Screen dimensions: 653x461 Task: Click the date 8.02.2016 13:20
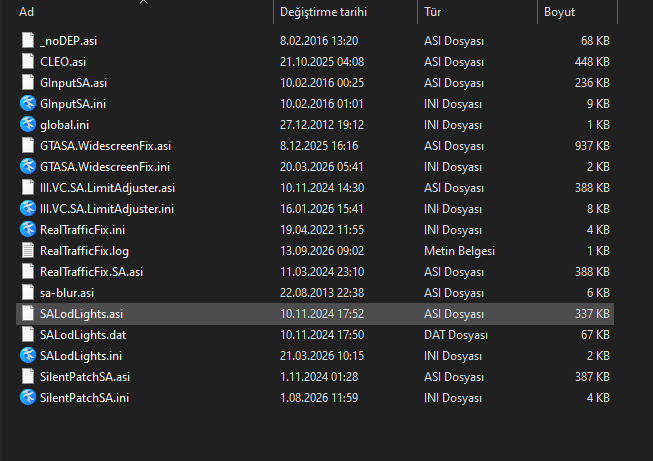point(319,41)
